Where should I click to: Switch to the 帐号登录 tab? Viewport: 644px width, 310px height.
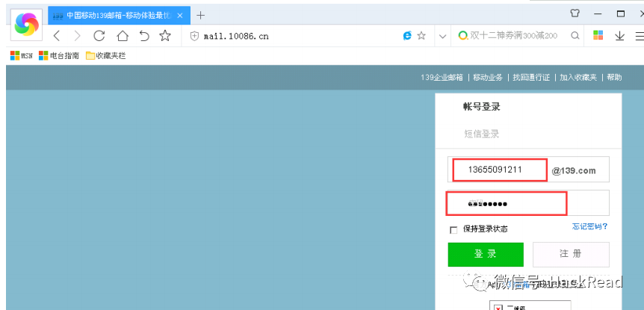(482, 107)
